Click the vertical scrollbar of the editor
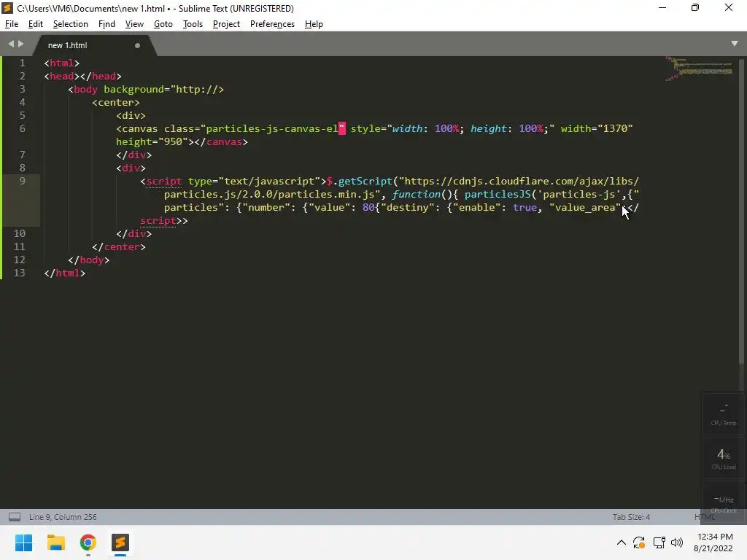 click(x=741, y=212)
